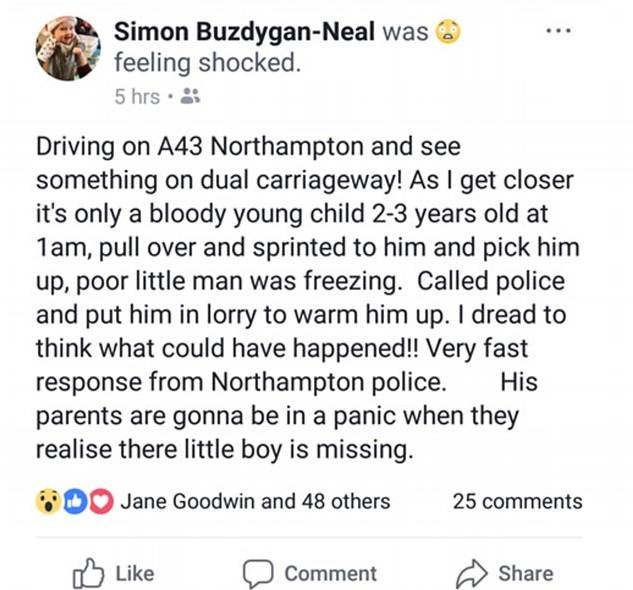Click Jane Goodwin's name in reactions
Viewport: 633px width, 590px height.
pos(189,501)
